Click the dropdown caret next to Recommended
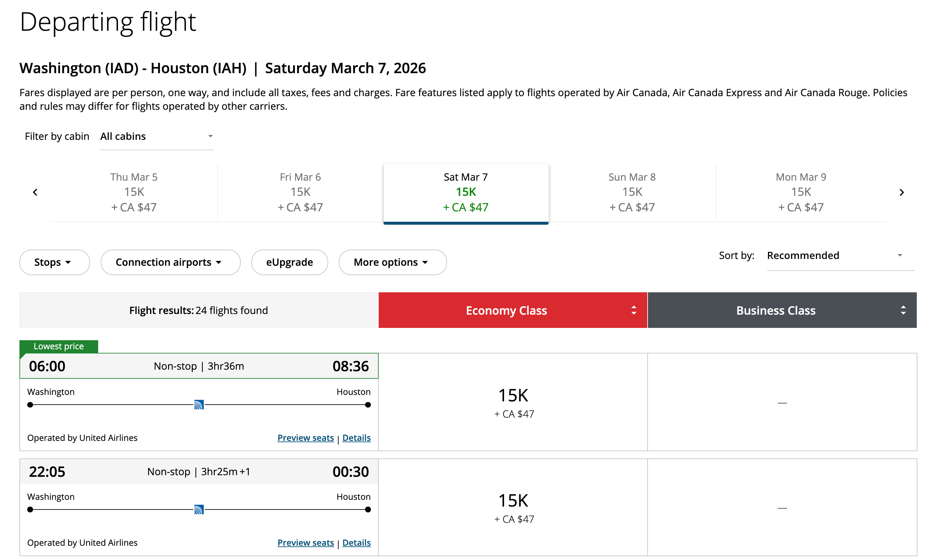Screen dimensions: 944x560 click(x=900, y=255)
